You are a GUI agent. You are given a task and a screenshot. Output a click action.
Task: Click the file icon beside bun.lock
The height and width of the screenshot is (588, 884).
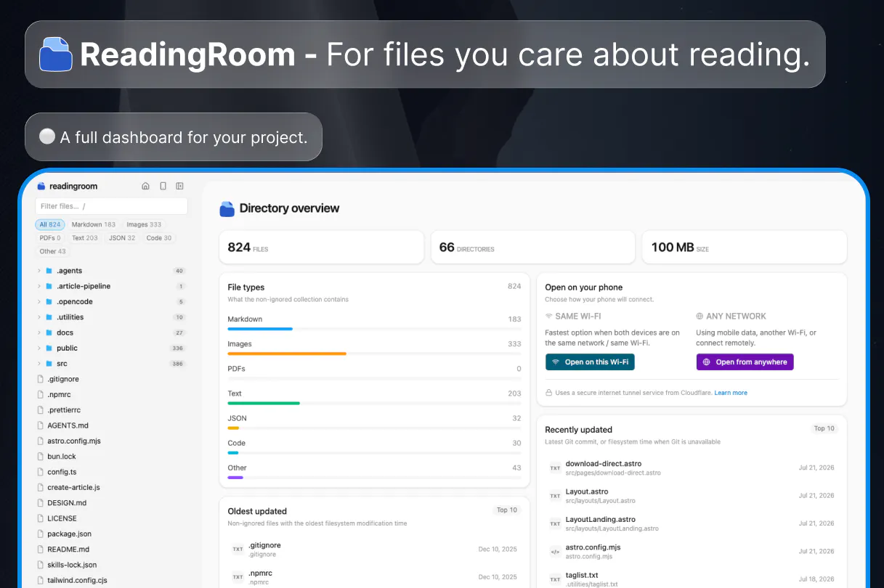pos(41,457)
